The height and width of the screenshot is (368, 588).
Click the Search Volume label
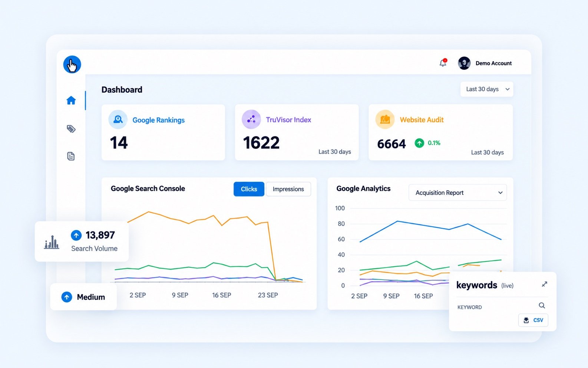(94, 249)
